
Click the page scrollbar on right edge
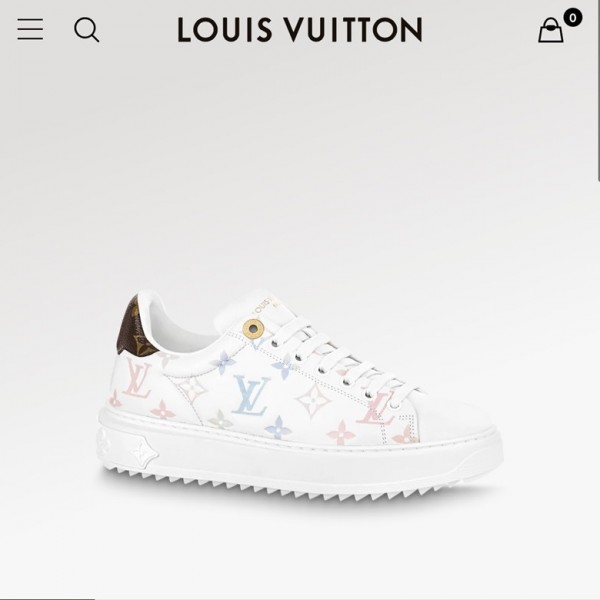pyautogui.click(x=598, y=90)
